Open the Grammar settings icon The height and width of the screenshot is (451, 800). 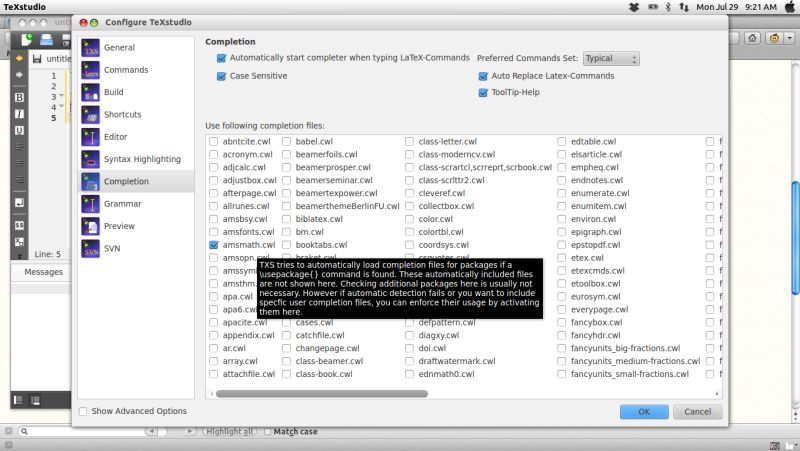(x=90, y=204)
